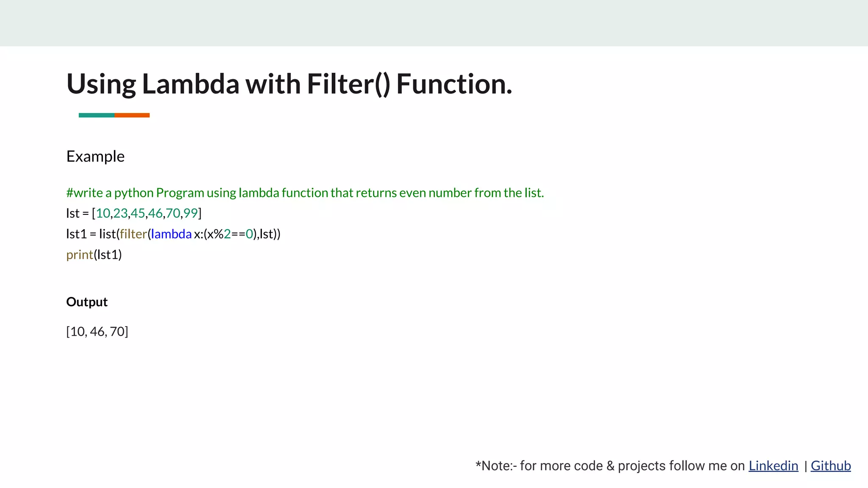Screen dimensions: 868x488
Task: Click the blue "lambda" keyword
Action: (171, 234)
